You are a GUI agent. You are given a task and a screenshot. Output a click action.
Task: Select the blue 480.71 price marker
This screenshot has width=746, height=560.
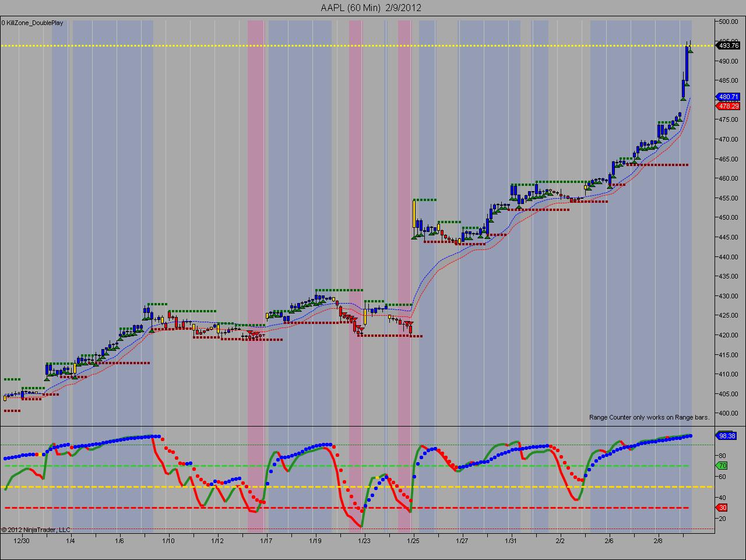729,97
